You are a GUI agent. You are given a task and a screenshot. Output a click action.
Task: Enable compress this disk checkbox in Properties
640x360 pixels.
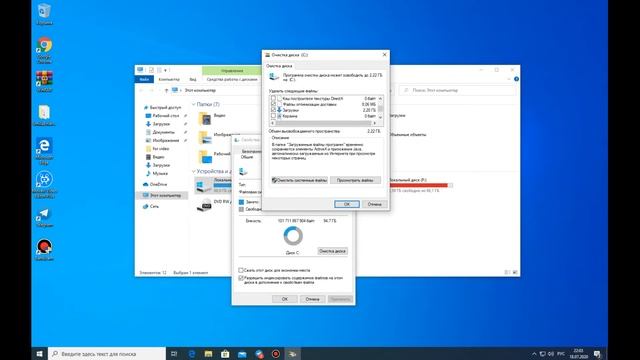(x=241, y=270)
